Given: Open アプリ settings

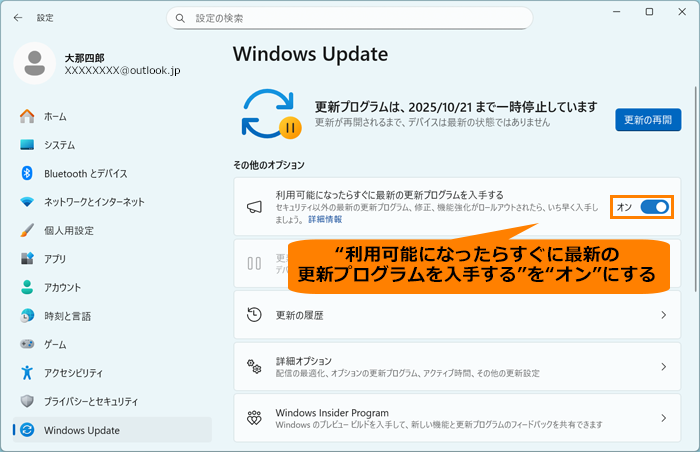Looking at the screenshot, I should point(112,259).
